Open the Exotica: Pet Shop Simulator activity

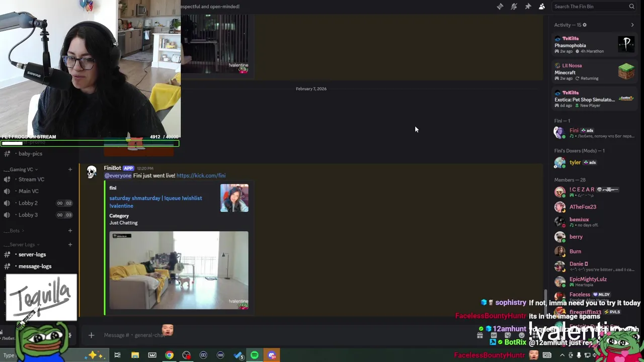[594, 99]
